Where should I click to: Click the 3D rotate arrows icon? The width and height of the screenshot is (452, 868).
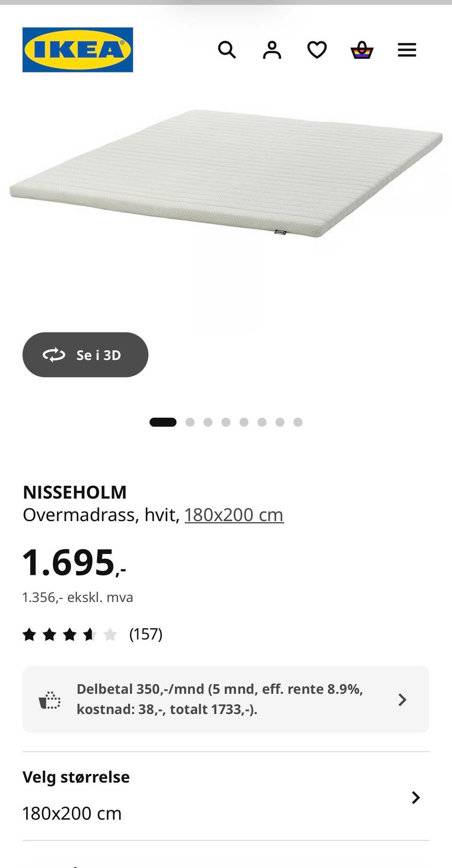tap(54, 355)
